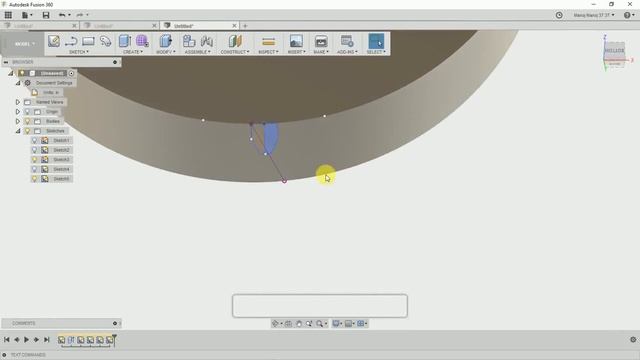Jump to the timeline beginning
640x360 pixels.
coord(7,340)
